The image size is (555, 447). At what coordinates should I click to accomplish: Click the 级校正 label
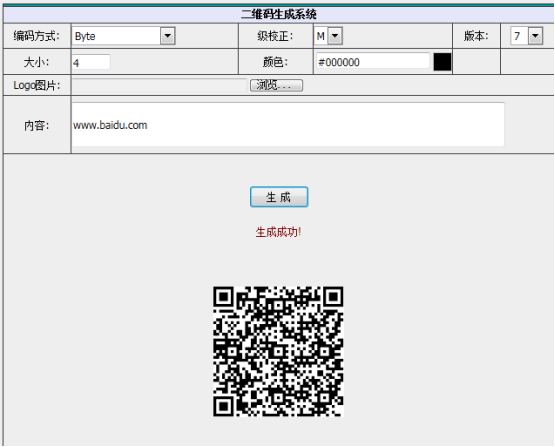(275, 36)
